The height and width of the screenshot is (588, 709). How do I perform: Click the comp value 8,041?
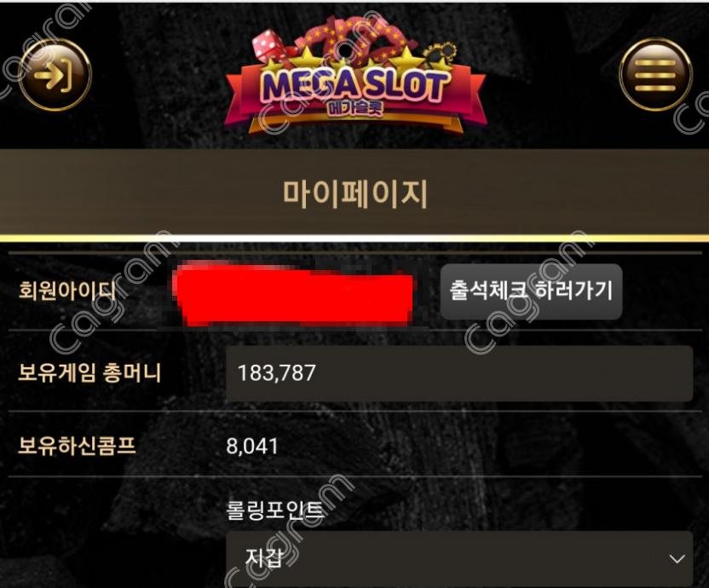coord(252,447)
